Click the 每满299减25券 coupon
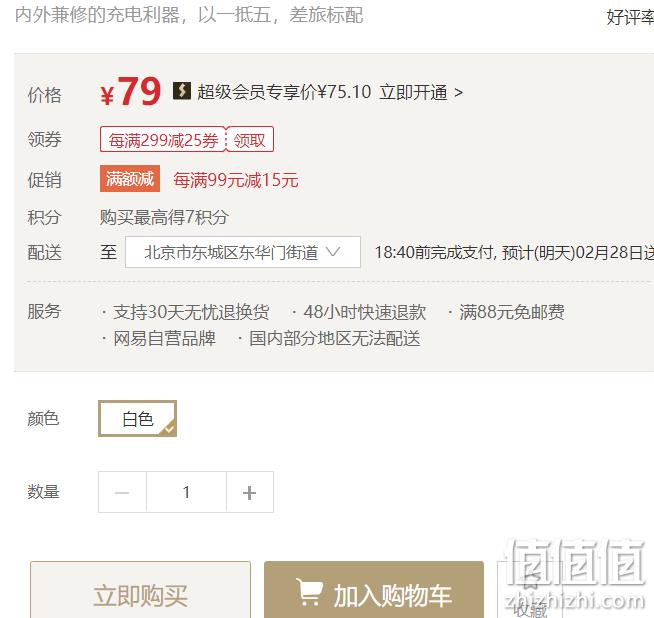The height and width of the screenshot is (618, 654). point(163,140)
